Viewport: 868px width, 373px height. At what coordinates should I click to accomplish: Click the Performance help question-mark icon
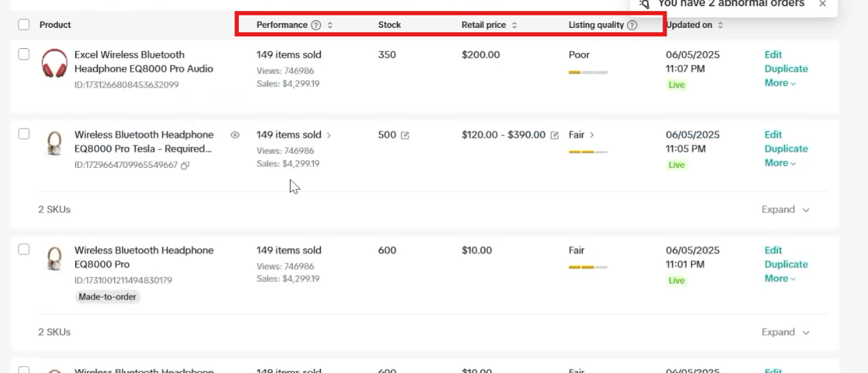tap(316, 25)
